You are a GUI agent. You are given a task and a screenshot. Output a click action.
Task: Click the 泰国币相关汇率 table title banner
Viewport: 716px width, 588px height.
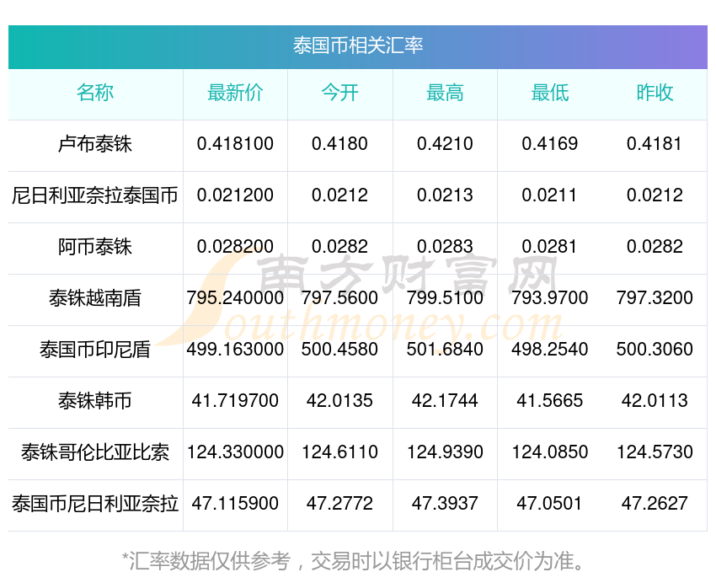tap(357, 46)
